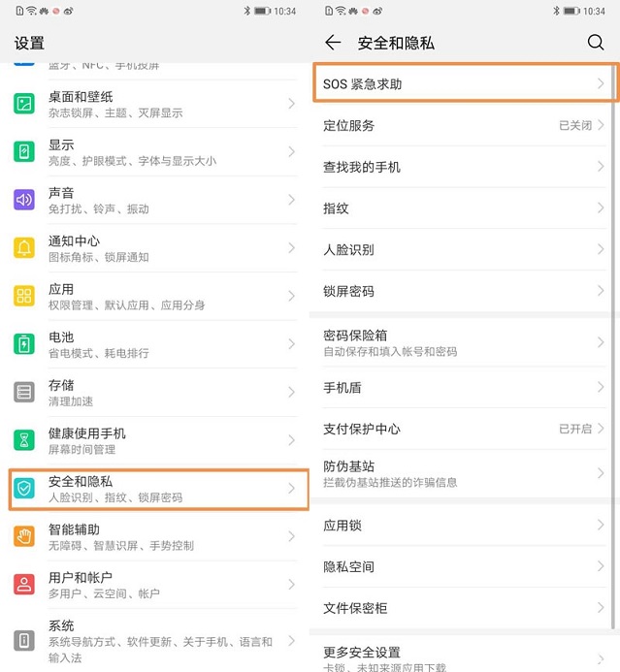The image size is (620, 672).
Task: Tap the yellow Apps grid icon
Action: 24,296
